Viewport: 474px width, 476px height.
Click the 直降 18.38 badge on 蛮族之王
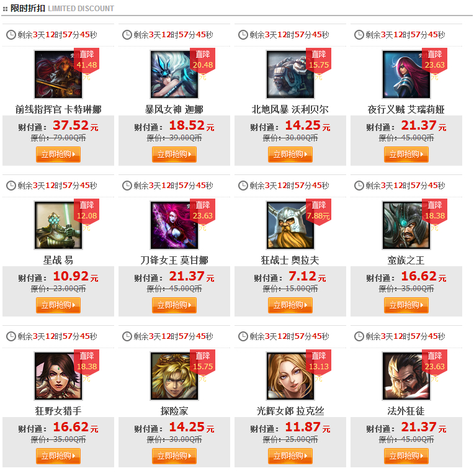pos(434,212)
